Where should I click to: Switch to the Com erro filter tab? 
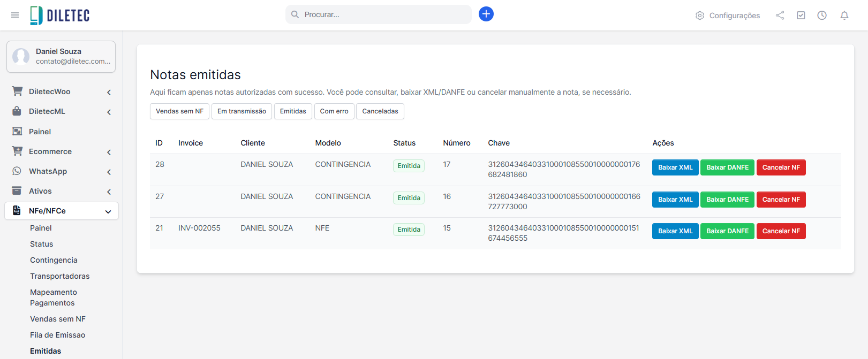coord(334,111)
